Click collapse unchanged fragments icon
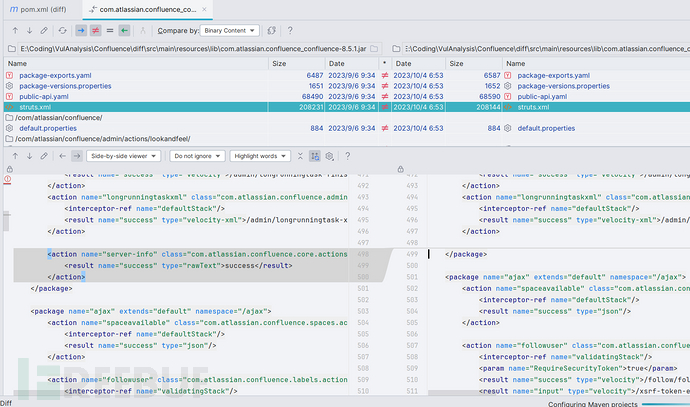Image resolution: width=690 pixels, height=407 pixels. (300, 156)
